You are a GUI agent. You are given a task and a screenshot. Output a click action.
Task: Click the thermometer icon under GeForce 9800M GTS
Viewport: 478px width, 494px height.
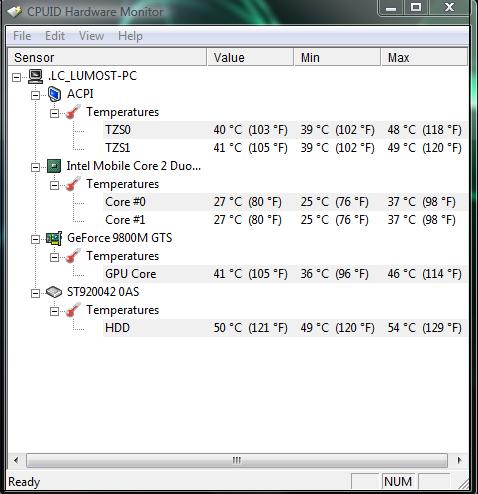click(73, 256)
